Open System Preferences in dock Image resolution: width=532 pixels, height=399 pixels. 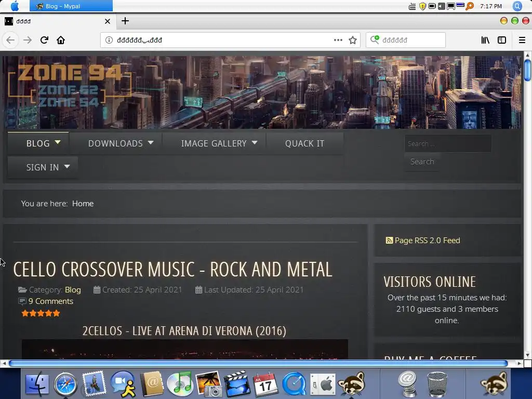[323, 384]
